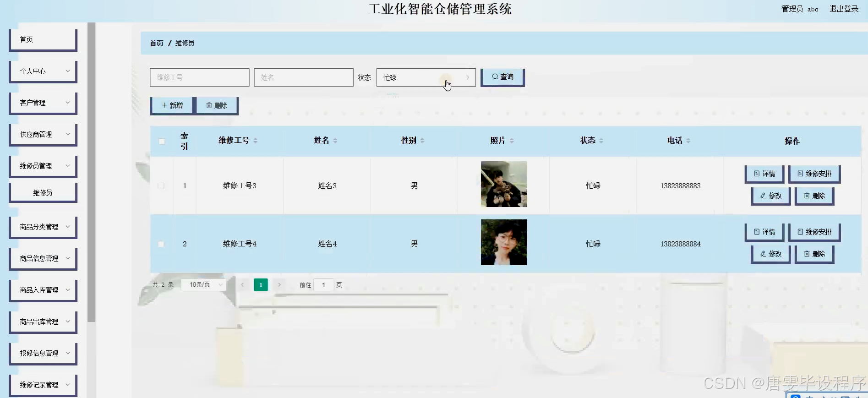
Task: Focus the 前往 page number field
Action: (324, 285)
